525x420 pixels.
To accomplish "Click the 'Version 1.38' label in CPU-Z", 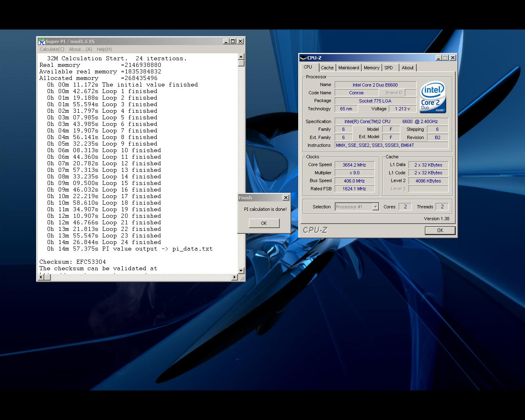I will point(436,219).
